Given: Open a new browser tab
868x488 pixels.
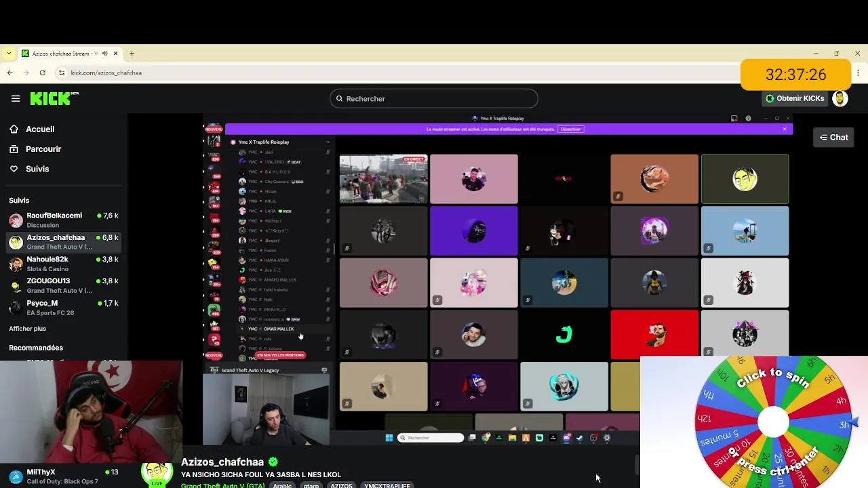Looking at the screenshot, I should coord(132,54).
